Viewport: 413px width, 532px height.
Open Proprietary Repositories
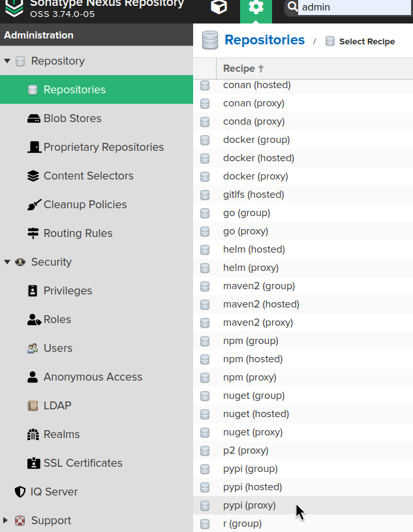pos(97,147)
